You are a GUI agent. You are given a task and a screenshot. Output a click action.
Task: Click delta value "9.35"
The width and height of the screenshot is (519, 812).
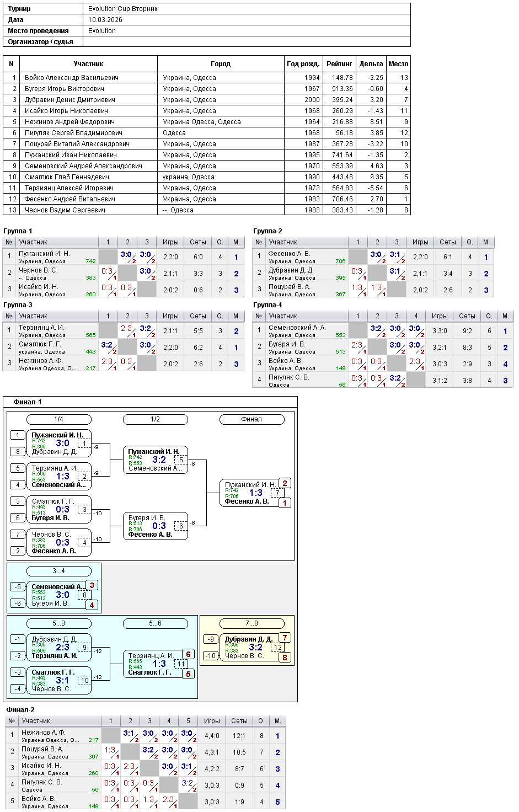pyautogui.click(x=377, y=177)
